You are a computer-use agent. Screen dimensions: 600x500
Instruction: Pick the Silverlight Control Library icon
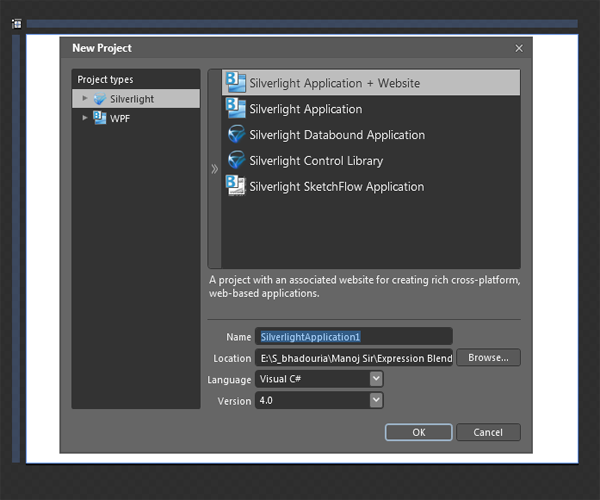(x=236, y=160)
